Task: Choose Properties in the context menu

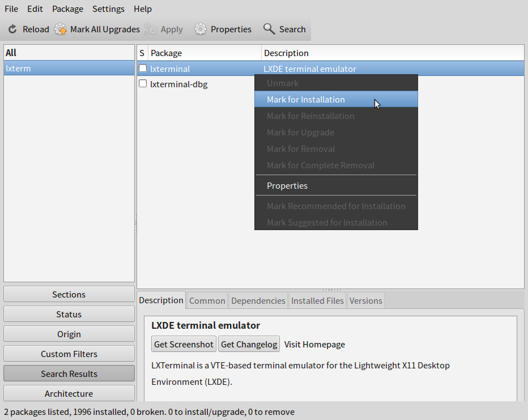Action: [336, 185]
